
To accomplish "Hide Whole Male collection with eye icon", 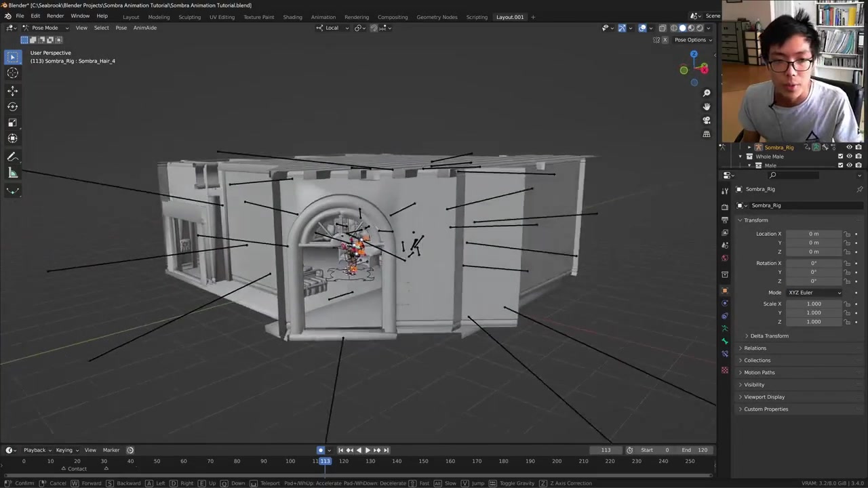I will point(850,157).
